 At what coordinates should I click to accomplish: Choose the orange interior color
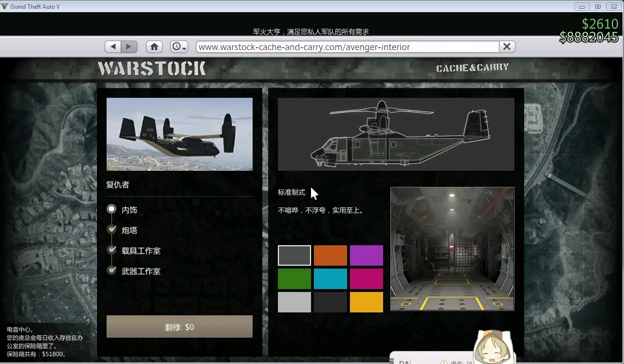coord(330,255)
